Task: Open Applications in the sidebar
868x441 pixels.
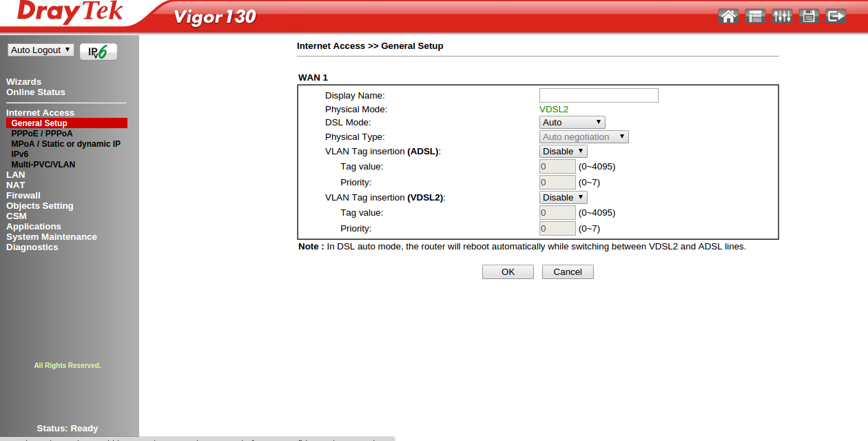Action: point(34,226)
